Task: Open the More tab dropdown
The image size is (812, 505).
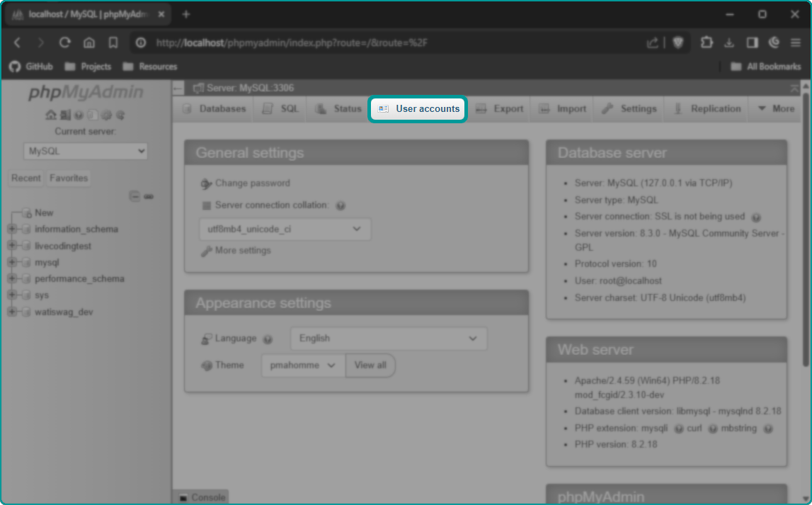Action: 777,109
